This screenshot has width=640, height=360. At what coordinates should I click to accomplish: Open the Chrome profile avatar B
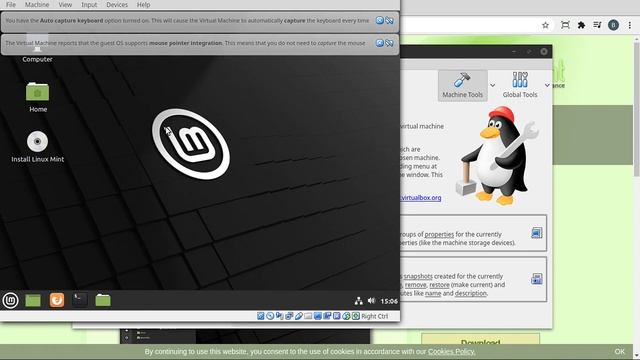[x=613, y=25]
